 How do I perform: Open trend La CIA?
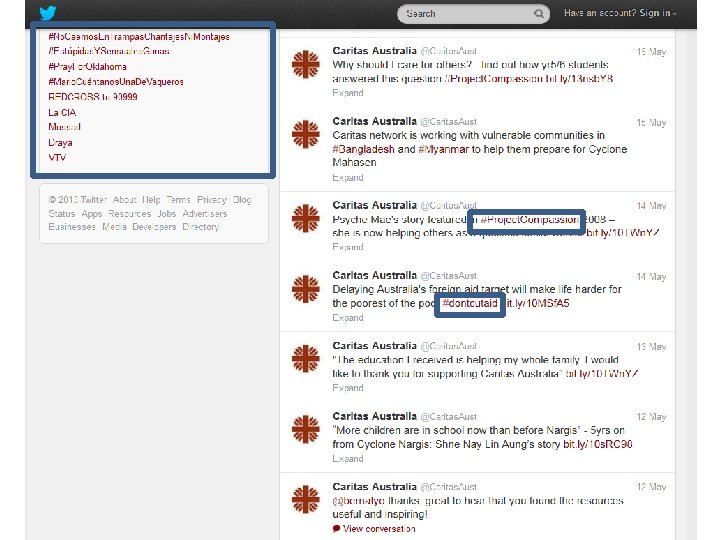(x=62, y=112)
